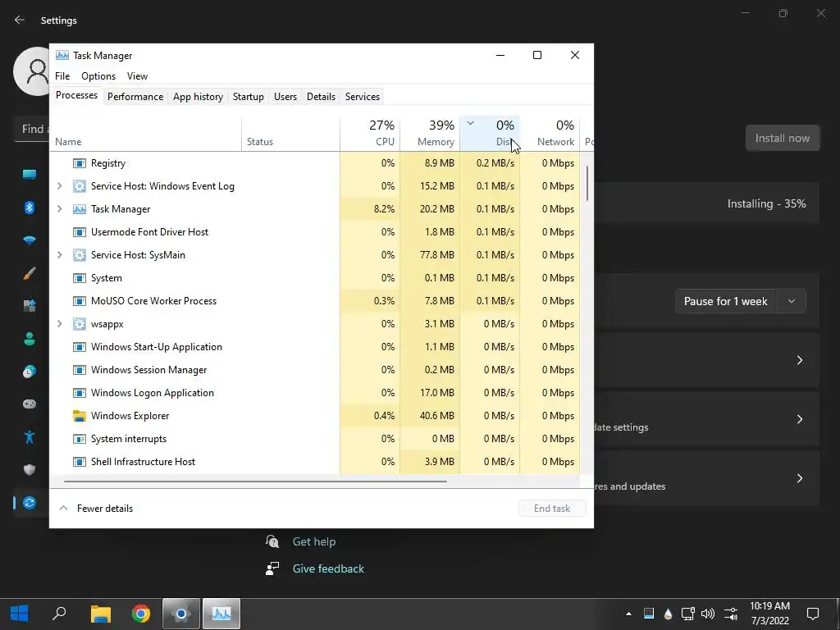Screen dimensions: 840x630
Task: Click the Windows Explorer folder icon in list
Action: pos(80,416)
